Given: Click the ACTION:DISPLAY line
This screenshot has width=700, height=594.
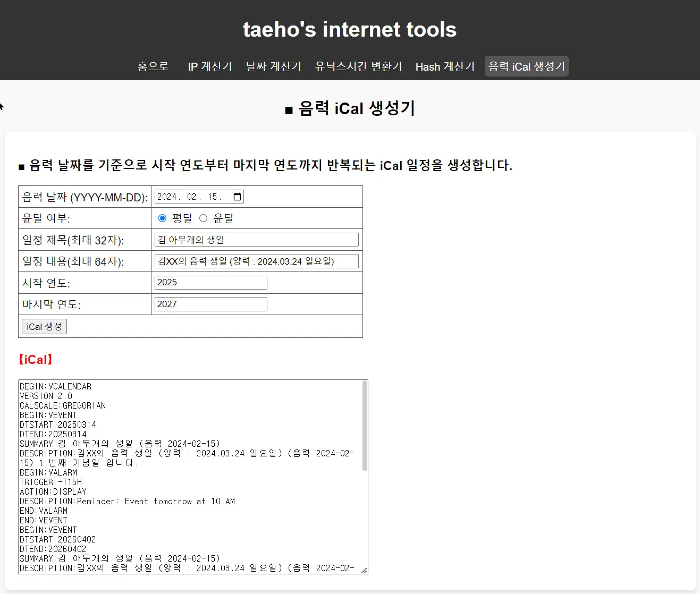Looking at the screenshot, I should [x=53, y=491].
